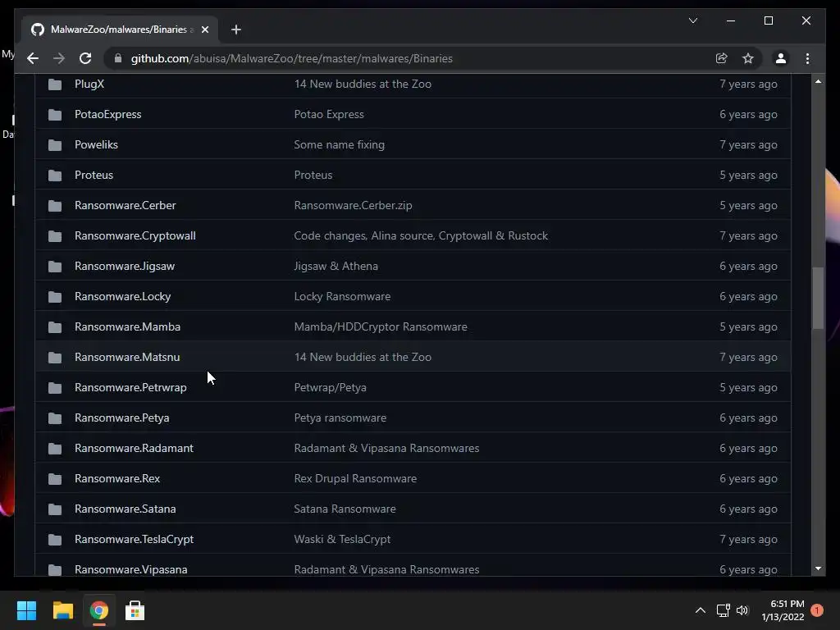Open the Ransomware.Matsnu folder link
Screen dimensions: 840x630
click(127, 358)
